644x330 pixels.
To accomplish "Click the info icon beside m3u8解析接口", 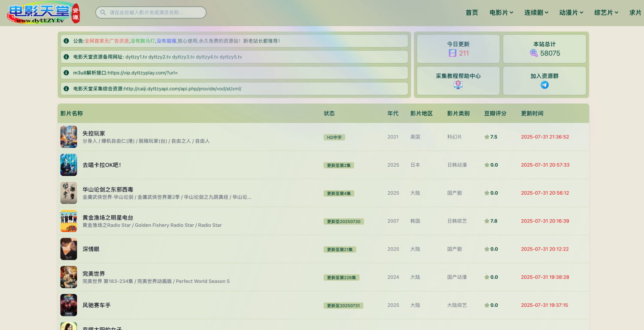I will tap(66, 73).
